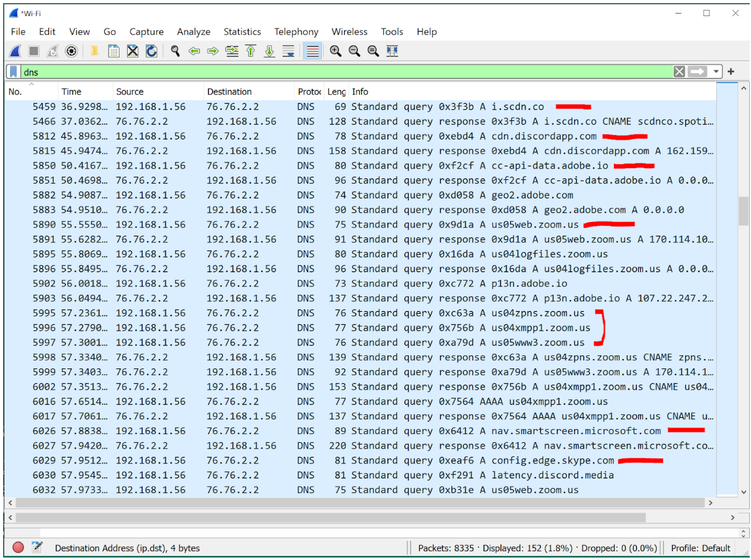Image resolution: width=751 pixels, height=560 pixels.
Task: Toggle auto scroll during live capture
Action: click(288, 51)
